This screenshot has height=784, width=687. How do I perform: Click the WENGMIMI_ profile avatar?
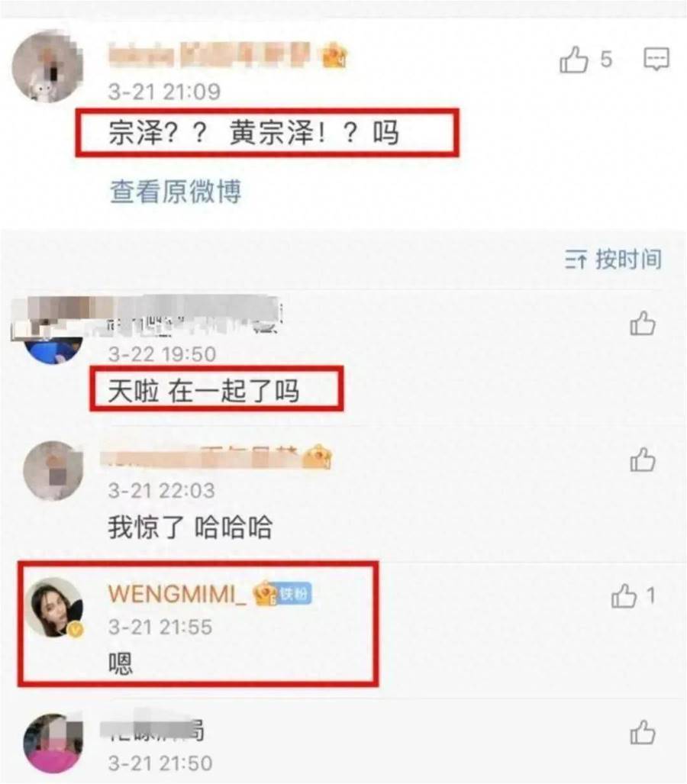pyautogui.click(x=54, y=608)
